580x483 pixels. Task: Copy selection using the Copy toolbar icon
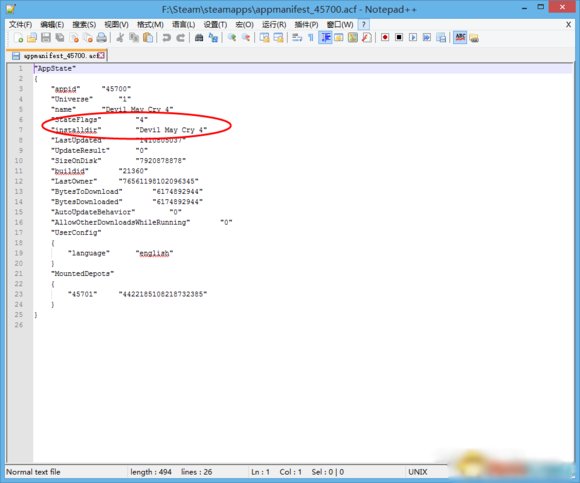pyautogui.click(x=134, y=38)
